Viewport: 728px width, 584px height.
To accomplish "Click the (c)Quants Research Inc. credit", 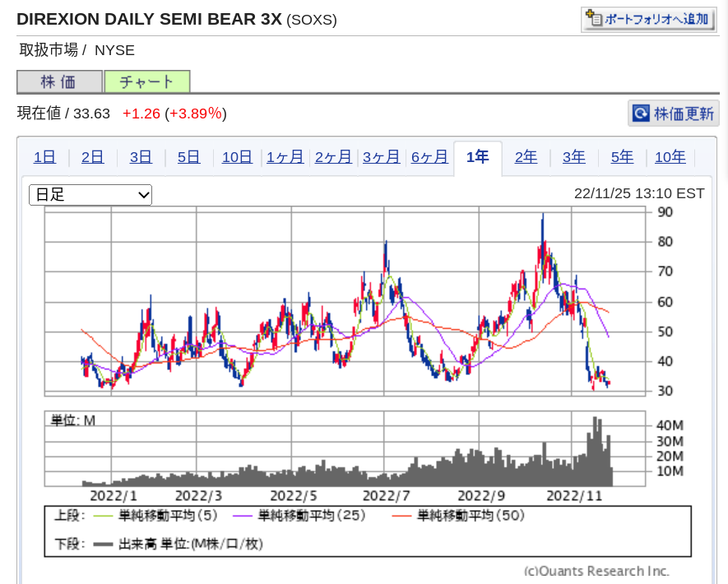I will (596, 571).
